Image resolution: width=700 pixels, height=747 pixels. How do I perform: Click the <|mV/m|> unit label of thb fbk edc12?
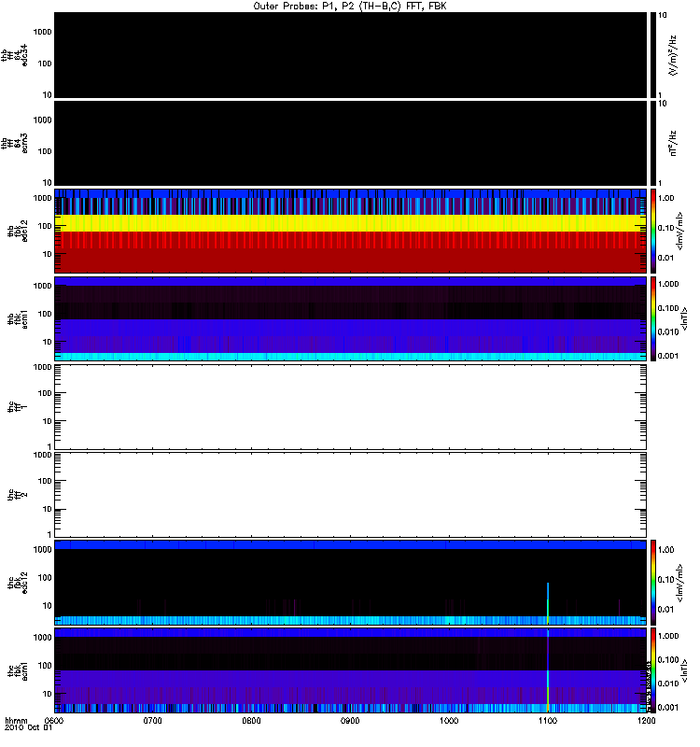(679, 231)
